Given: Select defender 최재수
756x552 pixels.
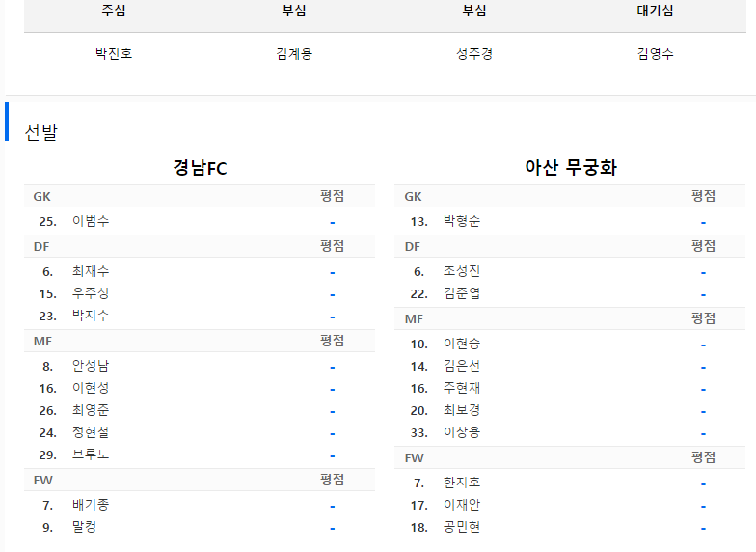Looking at the screenshot, I should [91, 271].
